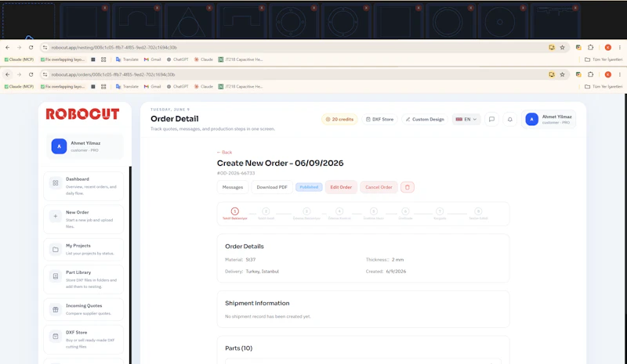
Task: Open the EN language dropdown
Action: tap(466, 119)
